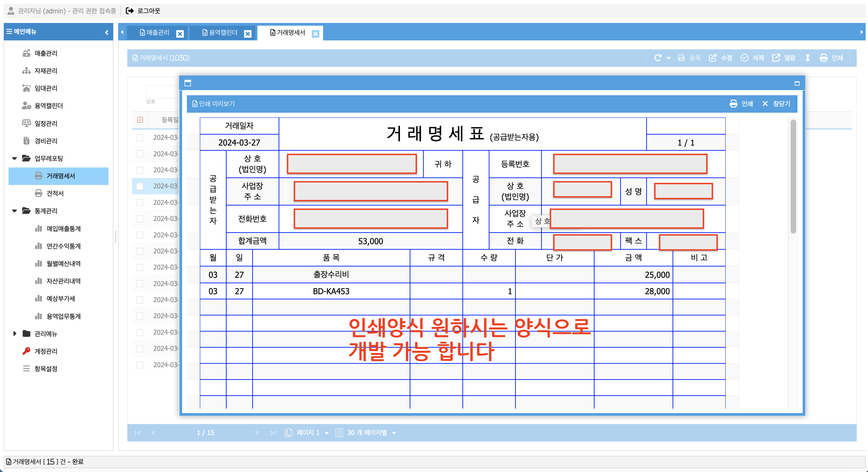The height and width of the screenshot is (472, 868).
Task: Collapse the 업무레포팅 folder
Action: point(14,158)
